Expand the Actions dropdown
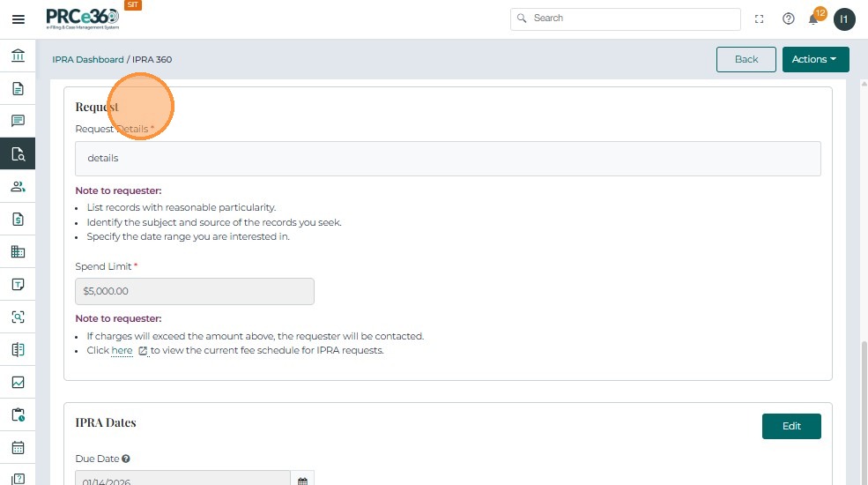Viewport: 868px width, 485px height. pos(815,59)
